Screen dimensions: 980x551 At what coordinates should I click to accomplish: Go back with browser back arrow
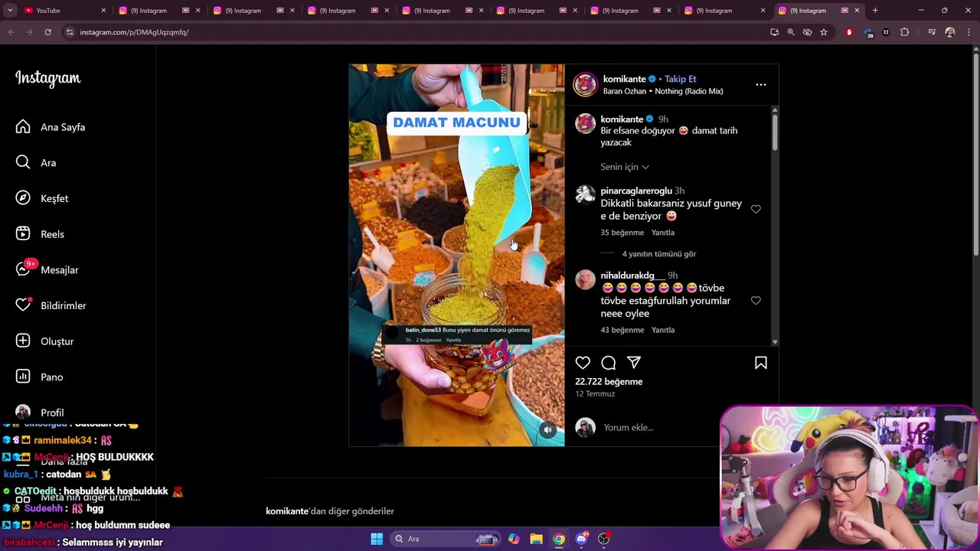pos(11,32)
